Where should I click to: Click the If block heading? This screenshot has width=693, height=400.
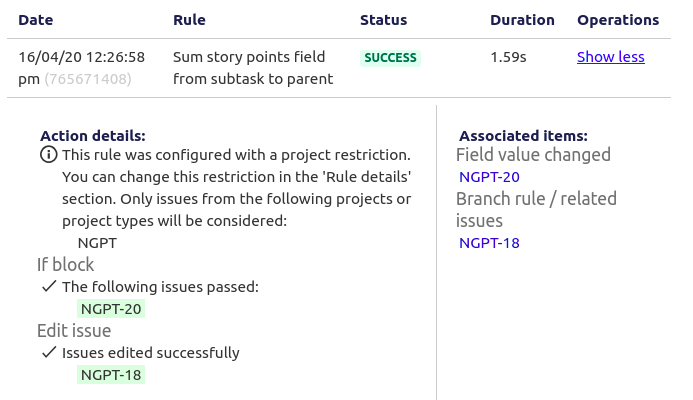(65, 265)
